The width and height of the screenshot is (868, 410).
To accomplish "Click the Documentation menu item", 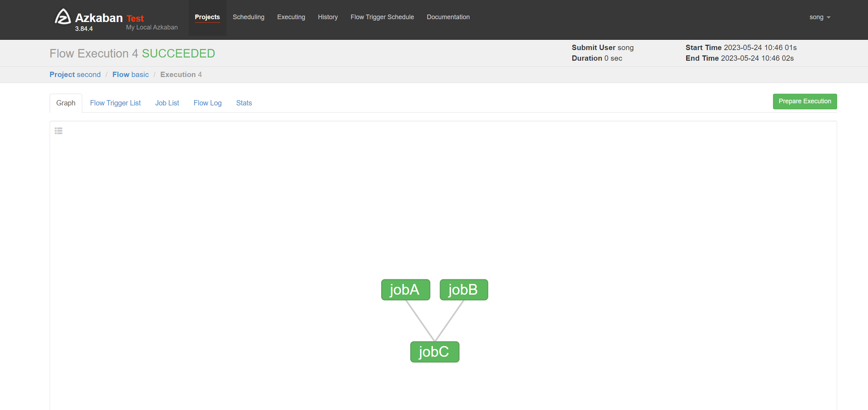I will [449, 17].
